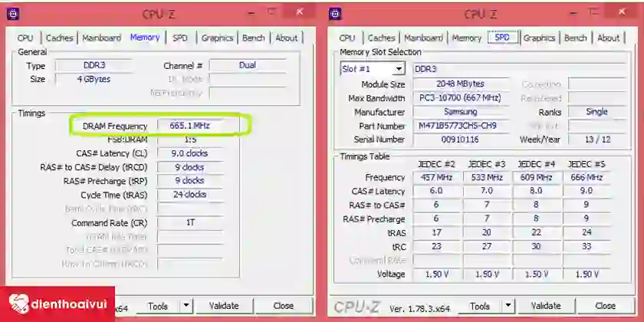Switch to the Bench tab in the left window
The height and width of the screenshot is (322, 644).
tap(254, 38)
